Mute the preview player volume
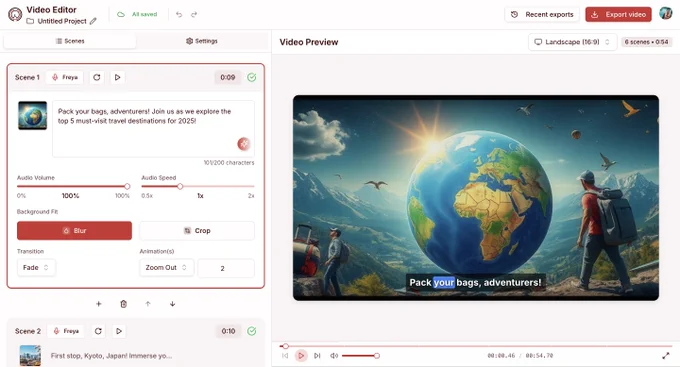This screenshot has width=680, height=367. point(333,356)
